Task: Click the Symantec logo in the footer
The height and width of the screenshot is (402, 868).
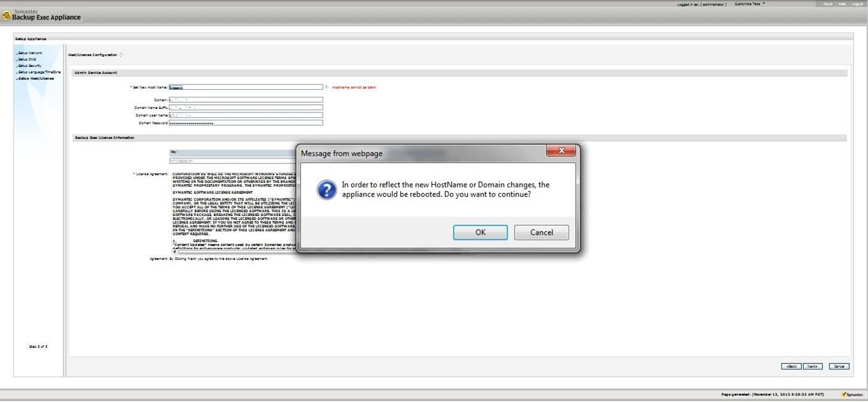Action: point(852,394)
